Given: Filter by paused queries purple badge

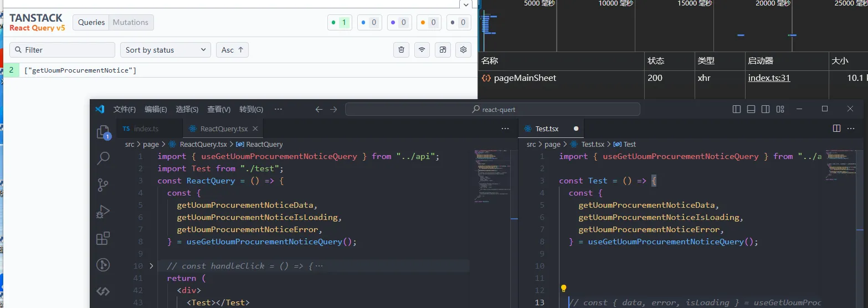Looking at the screenshot, I should 400,23.
